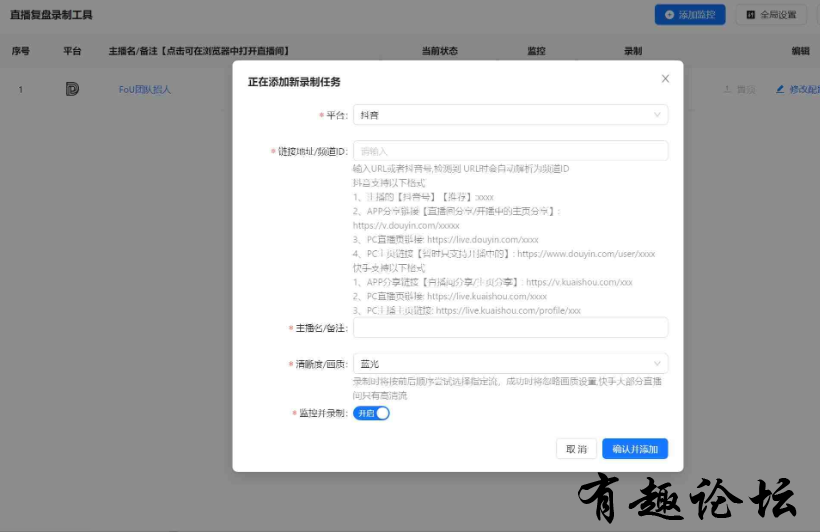Click the Douyin platform icon in row 1
Viewport: 820px width, 532px height.
tap(72, 89)
